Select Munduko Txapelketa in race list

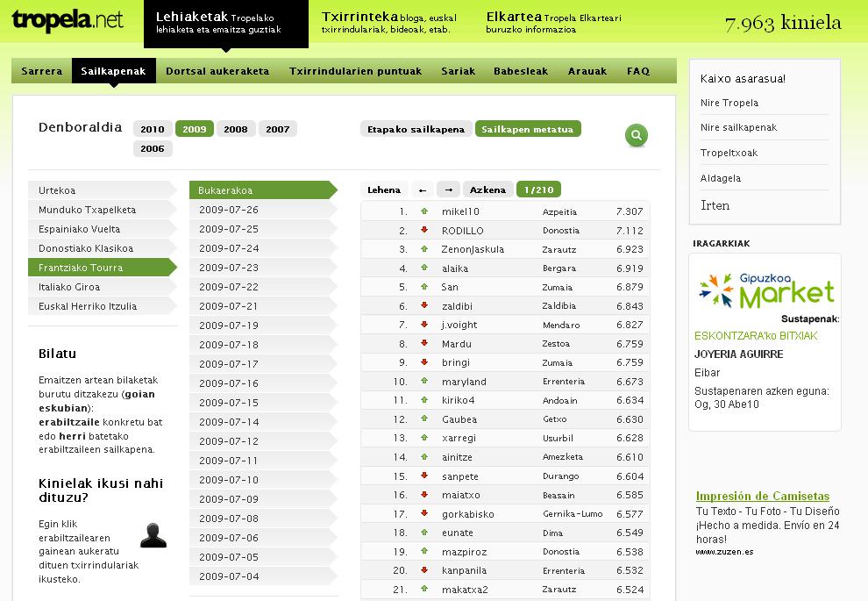[87, 210]
